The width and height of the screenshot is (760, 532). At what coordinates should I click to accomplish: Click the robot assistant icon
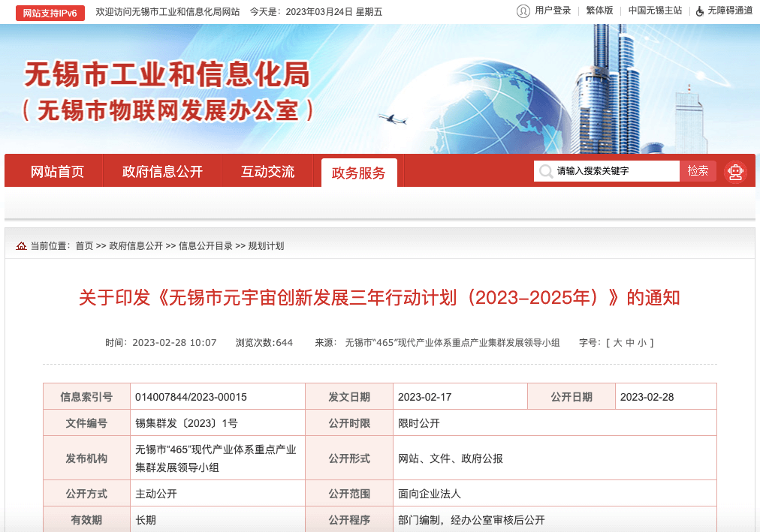click(735, 172)
